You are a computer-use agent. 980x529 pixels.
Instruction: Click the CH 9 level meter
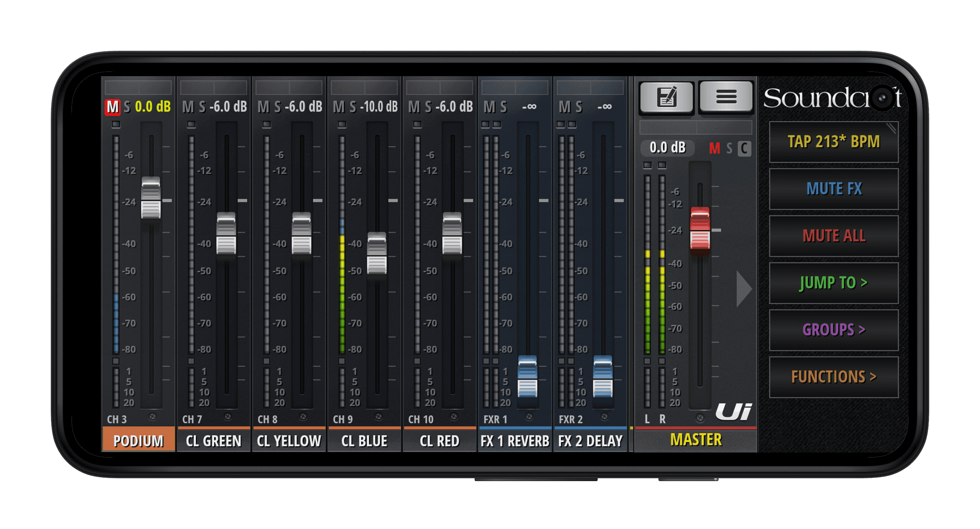coord(342,244)
